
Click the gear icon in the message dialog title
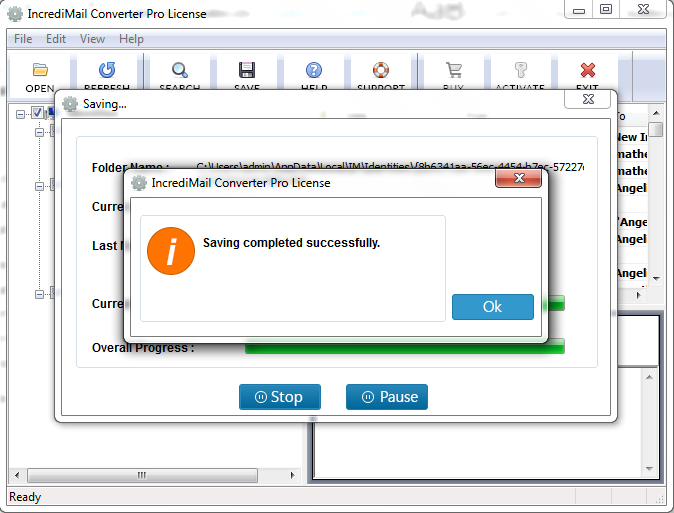tap(139, 183)
